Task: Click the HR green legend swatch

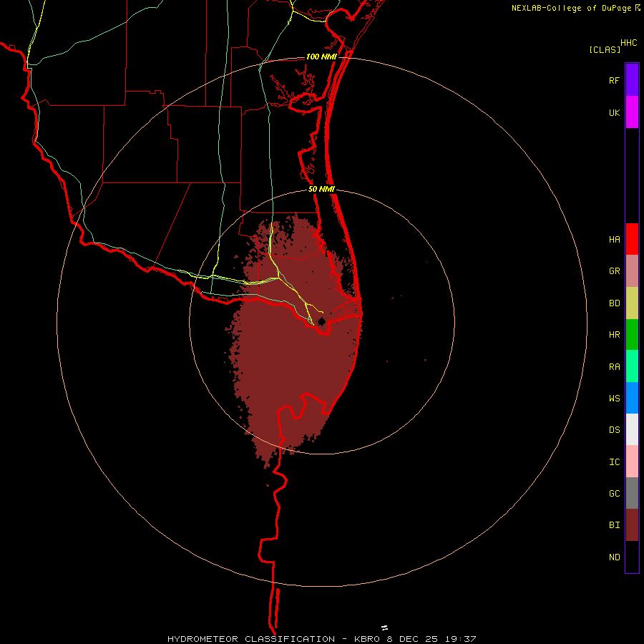Action: 632,335
